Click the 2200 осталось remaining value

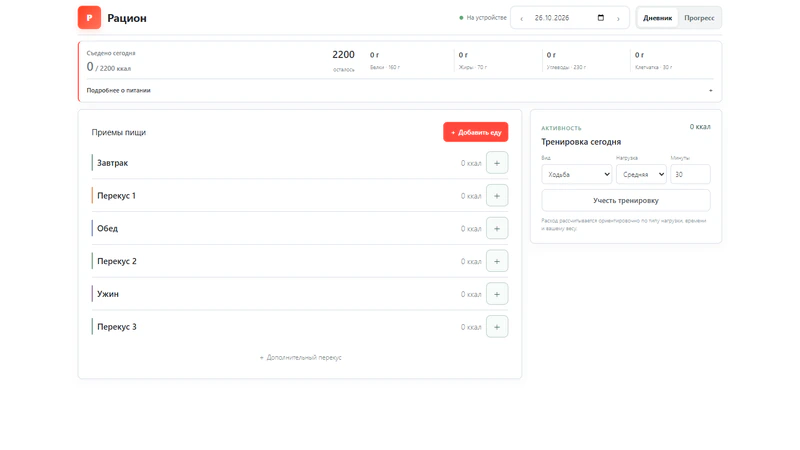coord(343,60)
